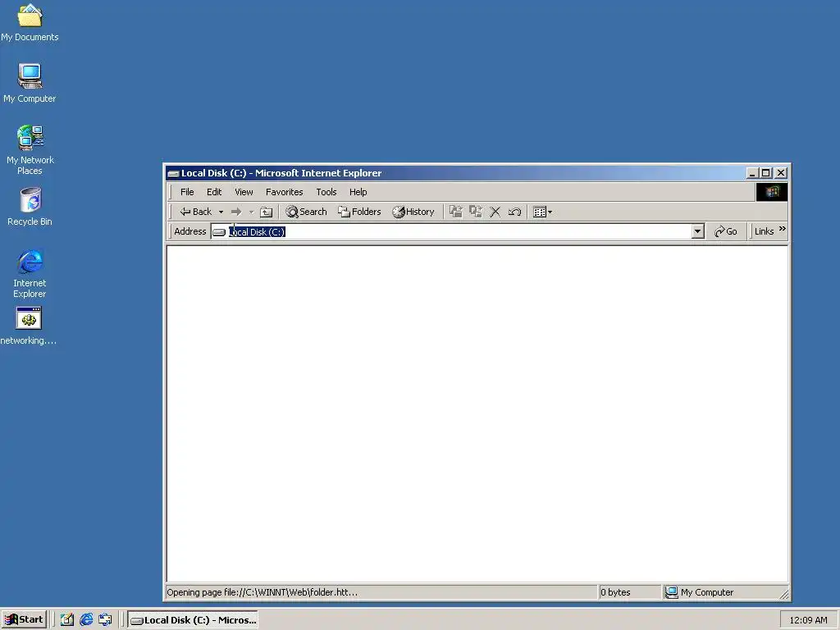Click the Go button

coord(726,231)
